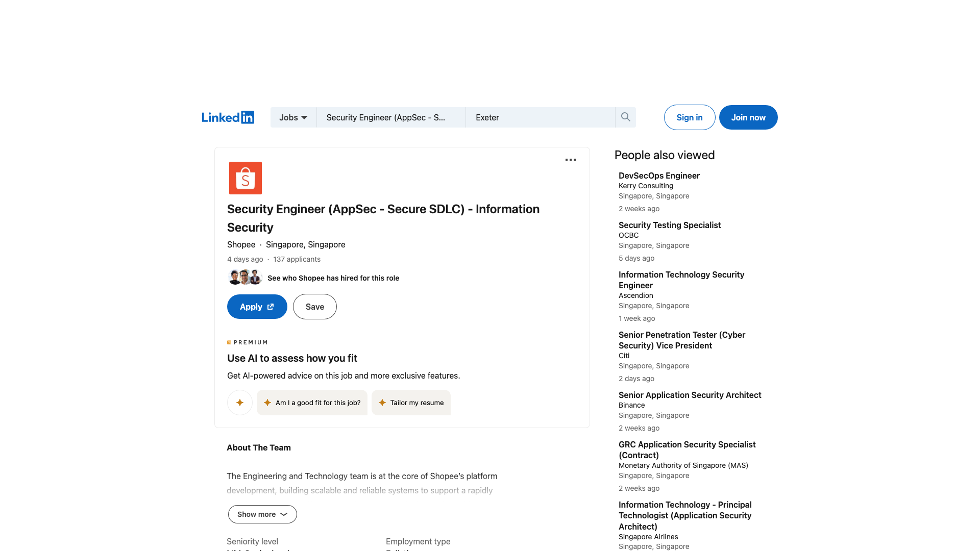Click the job title search field

pos(391,117)
